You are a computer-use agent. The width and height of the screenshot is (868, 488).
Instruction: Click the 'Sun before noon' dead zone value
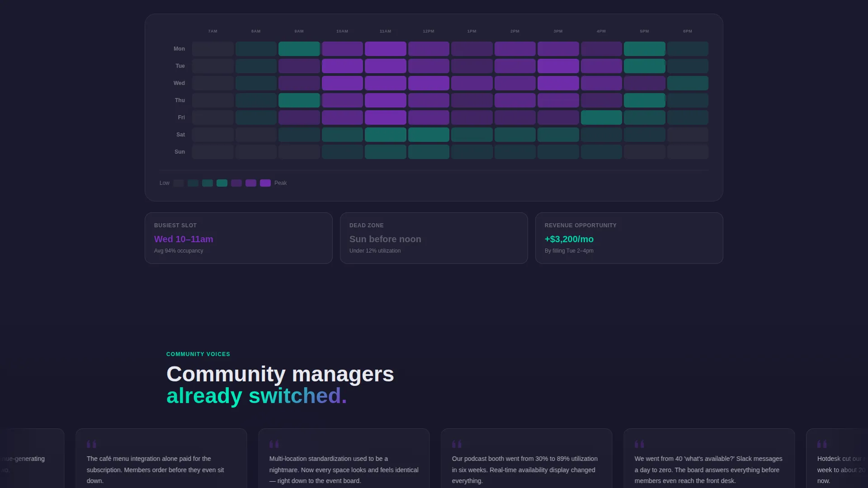click(x=385, y=239)
